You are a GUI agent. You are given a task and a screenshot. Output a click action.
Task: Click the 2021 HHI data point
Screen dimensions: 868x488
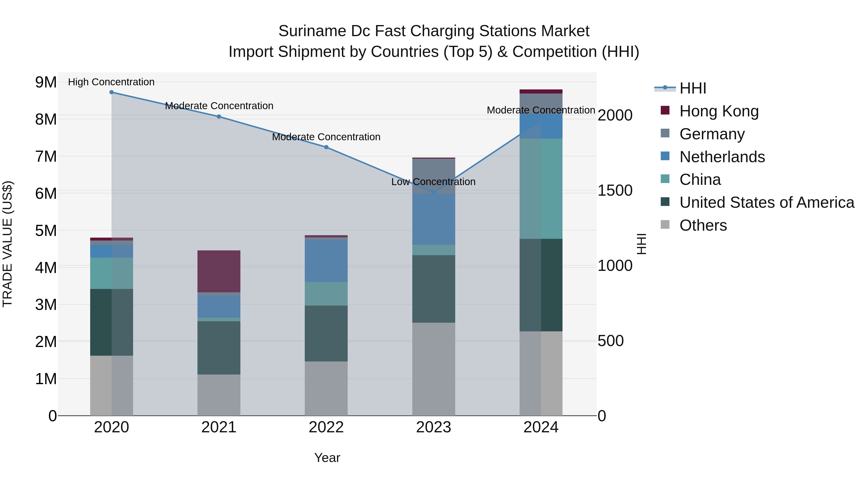point(219,117)
